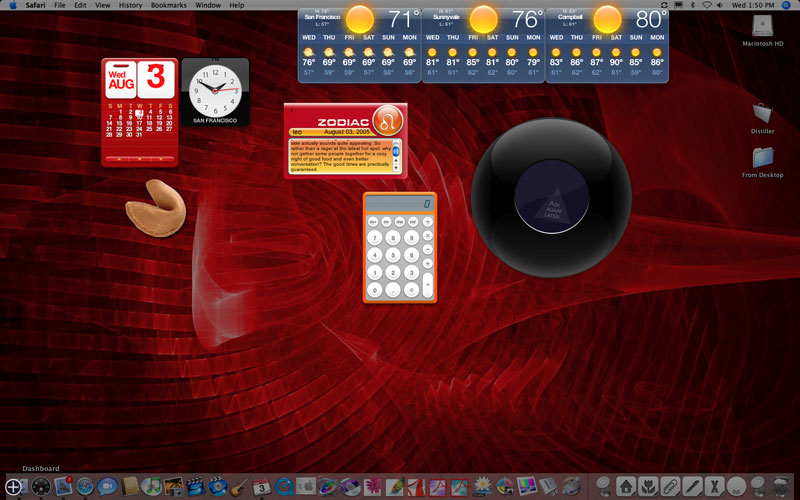Image resolution: width=800 pixels, height=500 pixels.
Task: Click the Zodiac horoscope scrollbar down arrow
Action: pyautogui.click(x=395, y=167)
